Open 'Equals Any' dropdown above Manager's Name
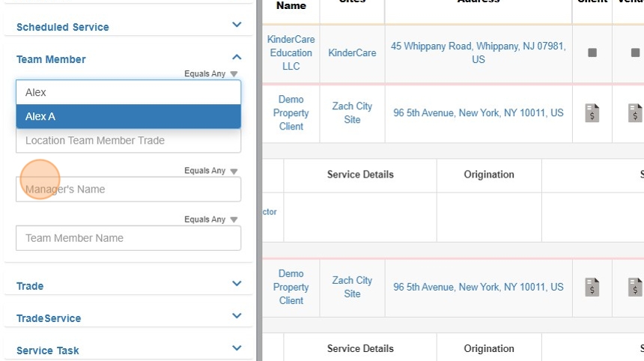 [211, 171]
